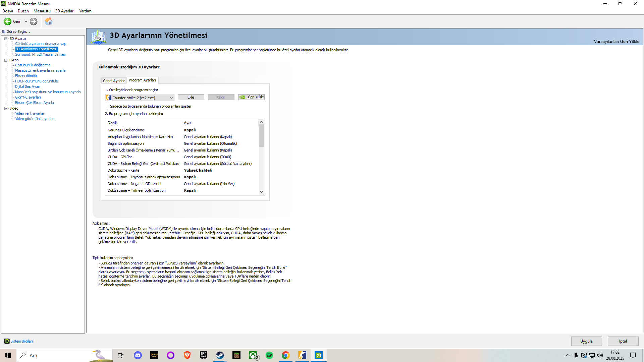644x362 pixels.
Task: Open the Windows Start menu
Action: click(8, 355)
